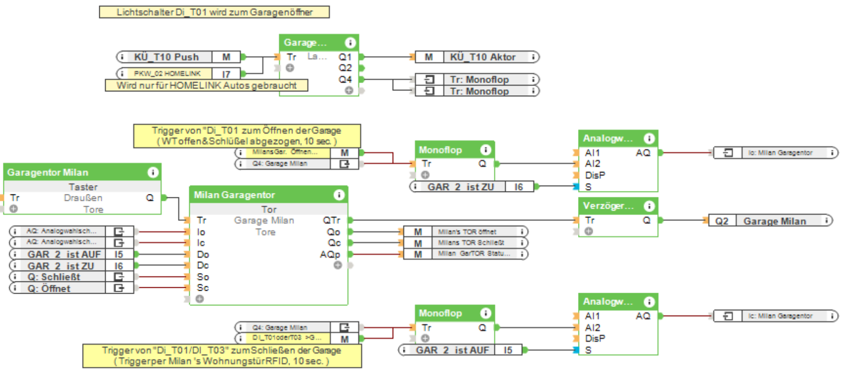Select the Garage... block title
The height and width of the screenshot is (384, 868).
tap(305, 43)
